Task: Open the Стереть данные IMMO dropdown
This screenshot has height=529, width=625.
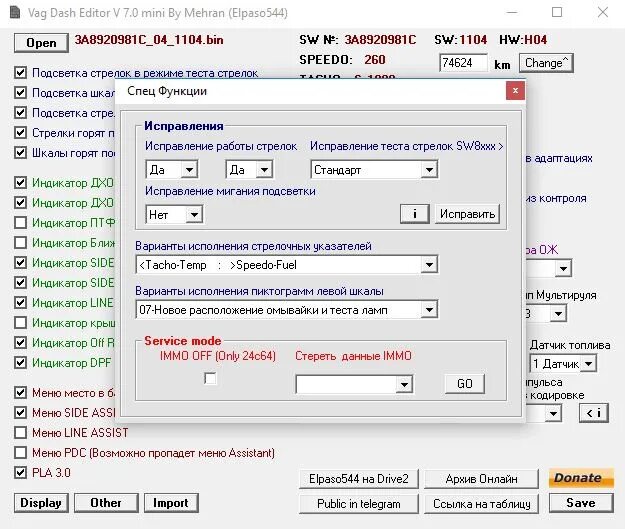Action: click(354, 384)
